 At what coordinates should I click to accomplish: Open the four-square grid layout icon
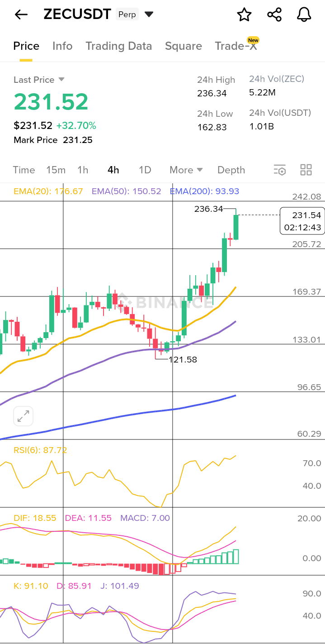pyautogui.click(x=306, y=170)
